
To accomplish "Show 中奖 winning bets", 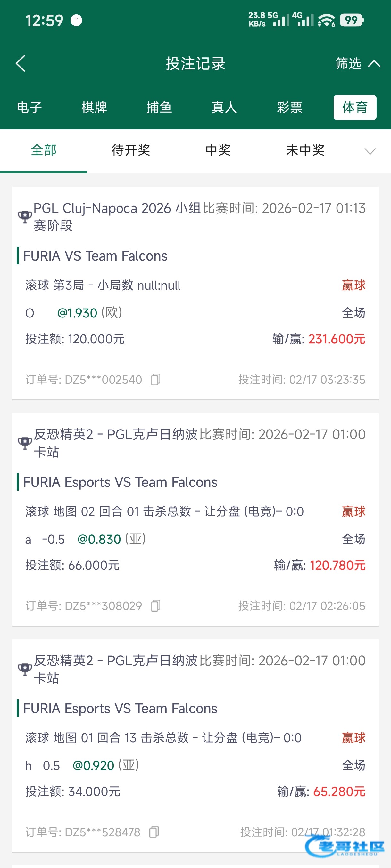I will (x=218, y=150).
